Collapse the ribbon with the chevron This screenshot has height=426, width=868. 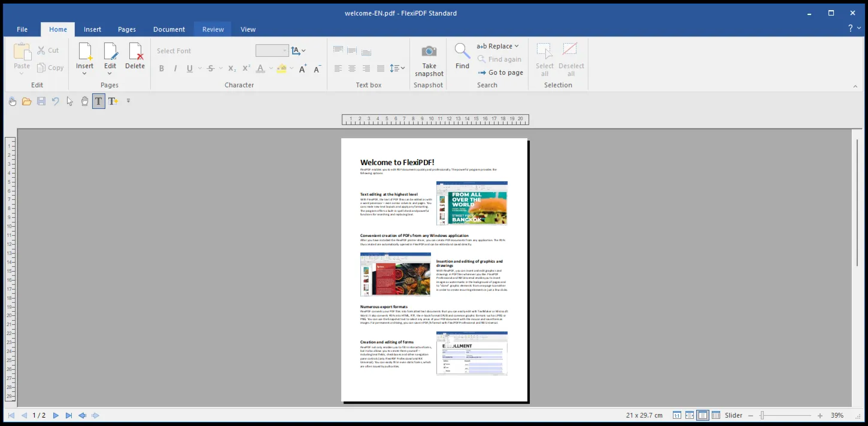(x=855, y=87)
